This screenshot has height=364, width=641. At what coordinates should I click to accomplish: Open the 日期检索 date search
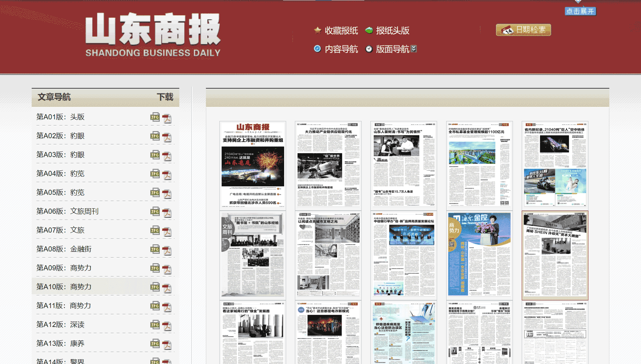[x=523, y=30]
